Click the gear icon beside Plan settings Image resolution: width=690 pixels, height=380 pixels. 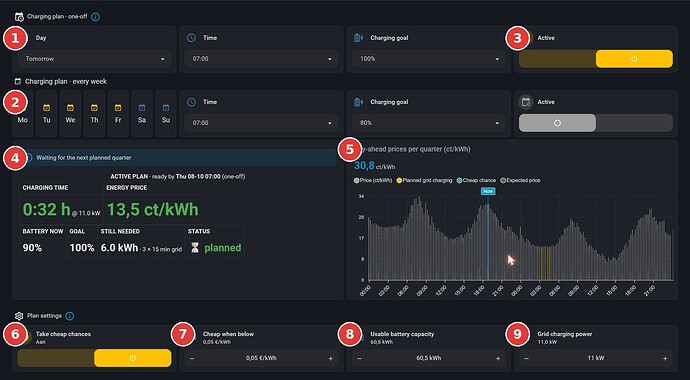click(19, 316)
